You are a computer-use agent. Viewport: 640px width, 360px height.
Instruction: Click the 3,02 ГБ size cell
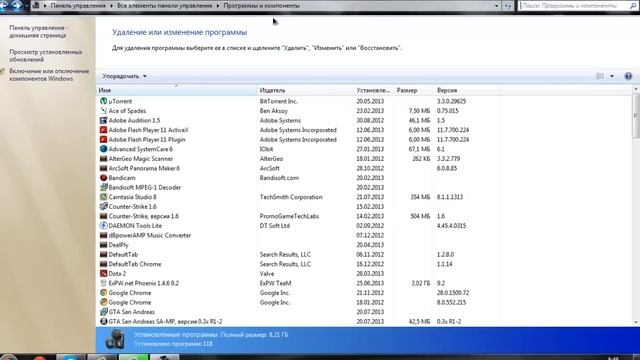420,283
